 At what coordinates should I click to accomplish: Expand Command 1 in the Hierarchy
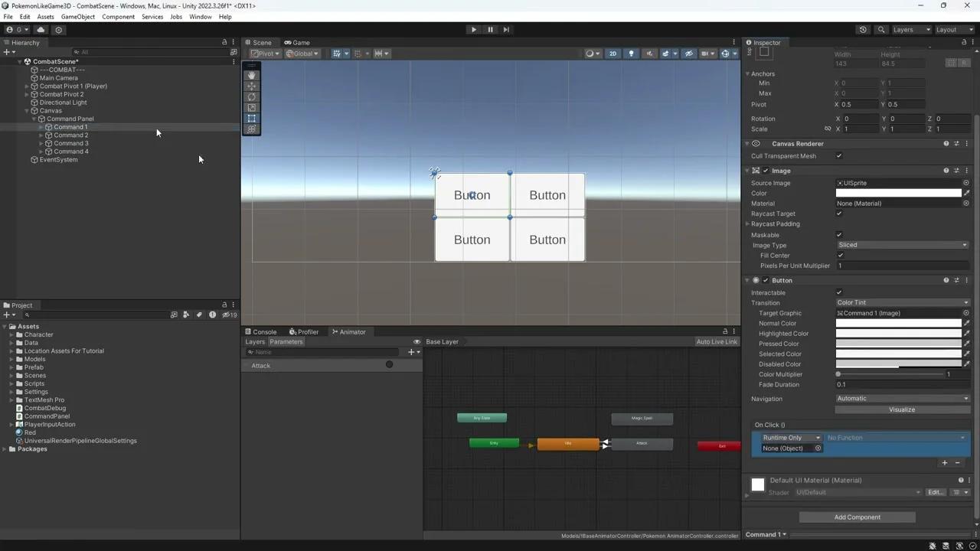click(x=41, y=126)
